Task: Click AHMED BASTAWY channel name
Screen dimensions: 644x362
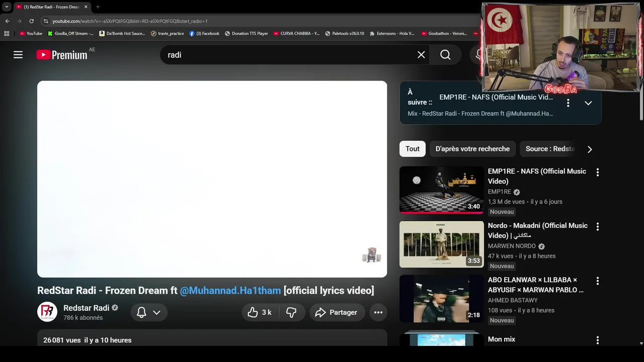Action: [513, 300]
